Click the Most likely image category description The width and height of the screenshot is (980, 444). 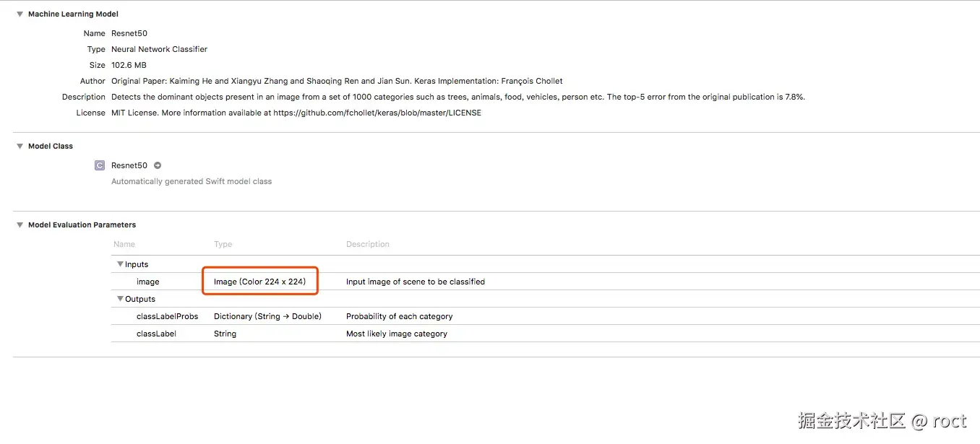(x=396, y=334)
